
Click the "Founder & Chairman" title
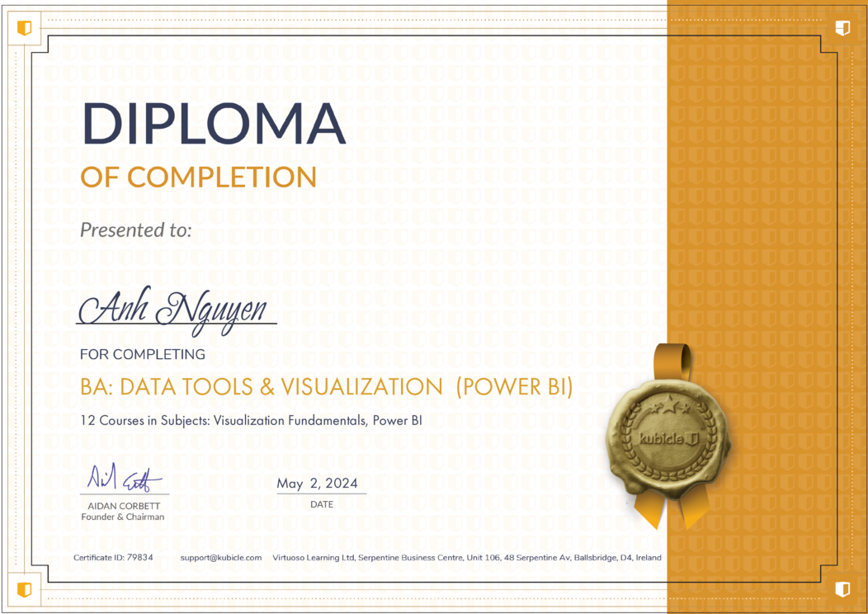coord(123,517)
